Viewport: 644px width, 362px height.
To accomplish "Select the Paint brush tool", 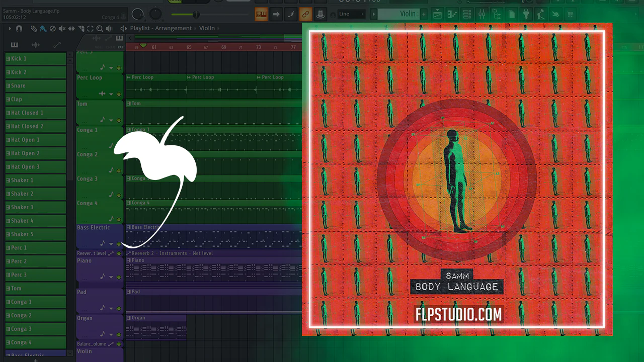I will (x=43, y=29).
